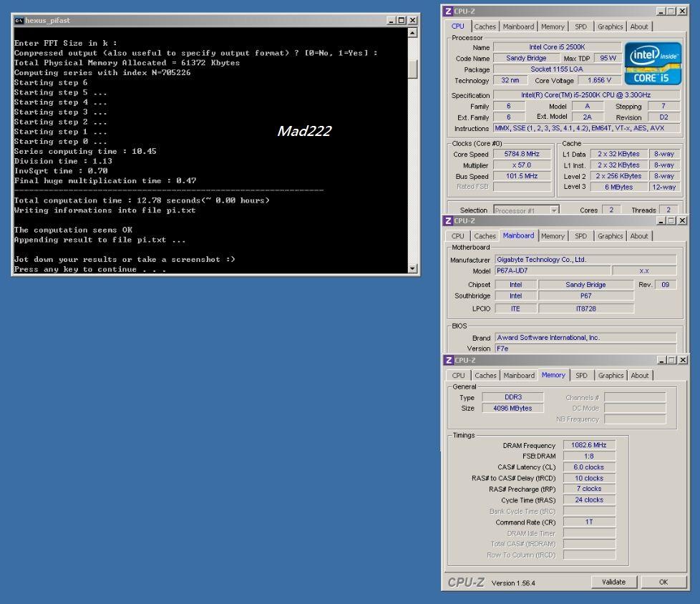Click the Package field Socket 1155 LGA
This screenshot has width=700, height=604.
coord(557,69)
